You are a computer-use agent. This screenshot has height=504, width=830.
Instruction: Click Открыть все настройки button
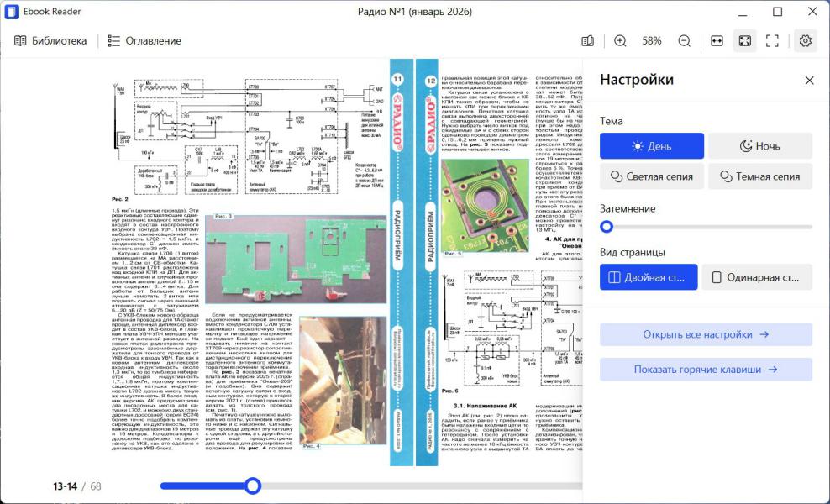pyautogui.click(x=706, y=334)
